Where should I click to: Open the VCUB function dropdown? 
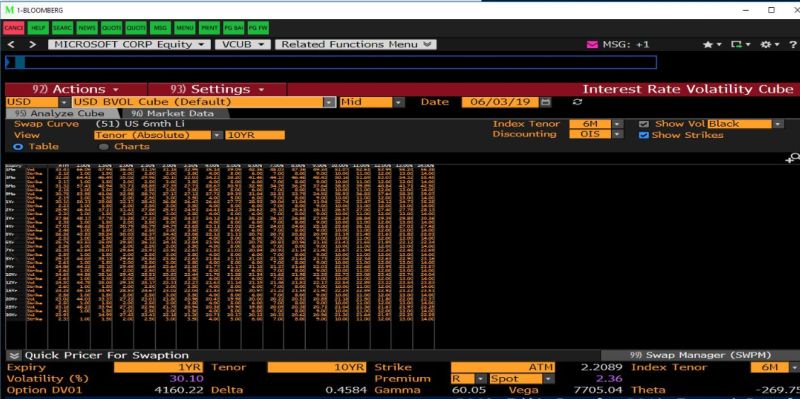(x=243, y=45)
